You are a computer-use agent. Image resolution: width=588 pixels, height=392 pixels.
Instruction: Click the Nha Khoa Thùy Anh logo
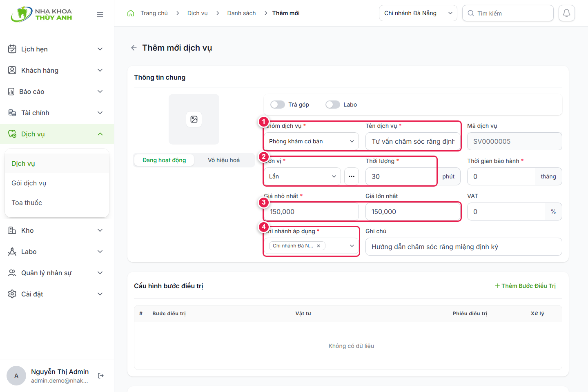coord(41,14)
